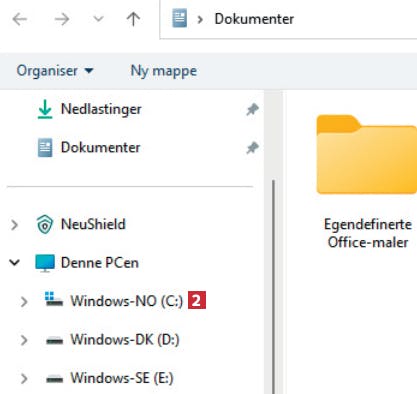Open the Organiser menu

coord(55,71)
